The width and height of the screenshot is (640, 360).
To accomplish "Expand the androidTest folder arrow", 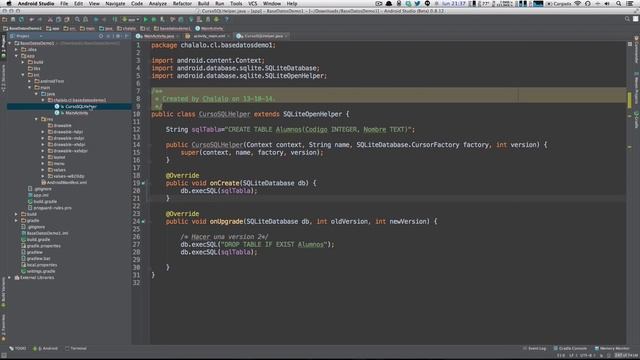I will (29, 81).
